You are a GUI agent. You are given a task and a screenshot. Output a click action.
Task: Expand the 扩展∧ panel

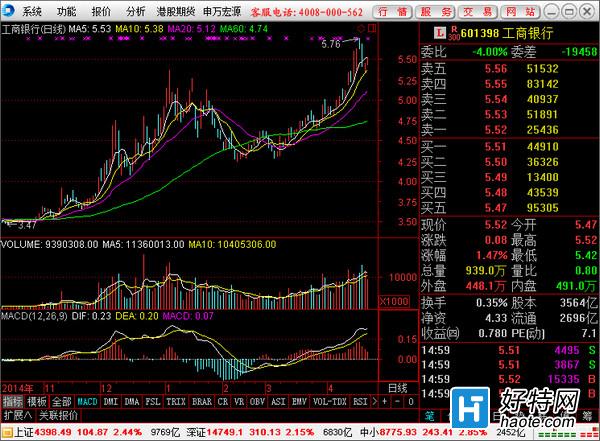[x=18, y=415]
